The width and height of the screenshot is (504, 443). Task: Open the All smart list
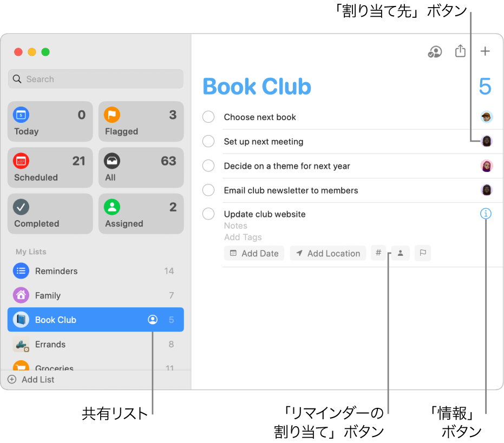click(x=141, y=168)
